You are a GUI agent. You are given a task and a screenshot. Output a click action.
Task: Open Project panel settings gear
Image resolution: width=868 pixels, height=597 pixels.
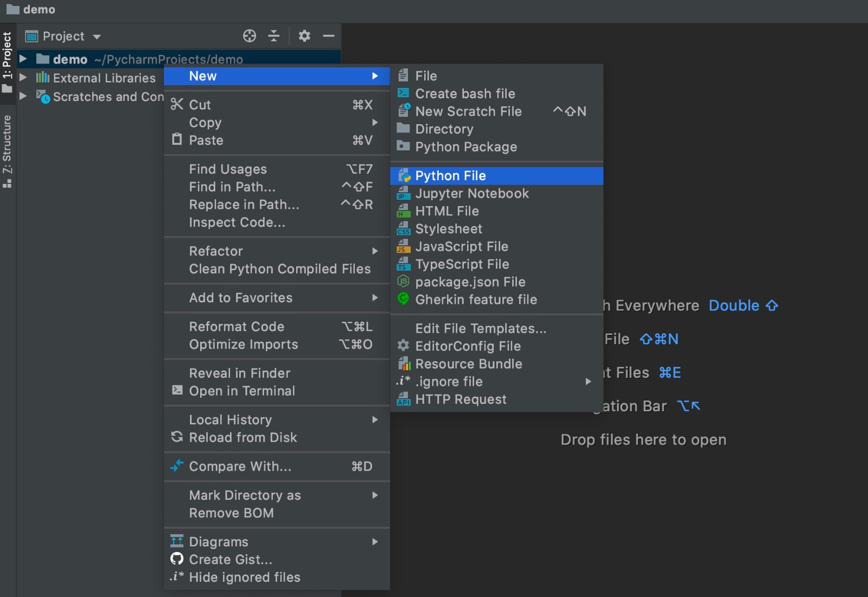coord(304,36)
